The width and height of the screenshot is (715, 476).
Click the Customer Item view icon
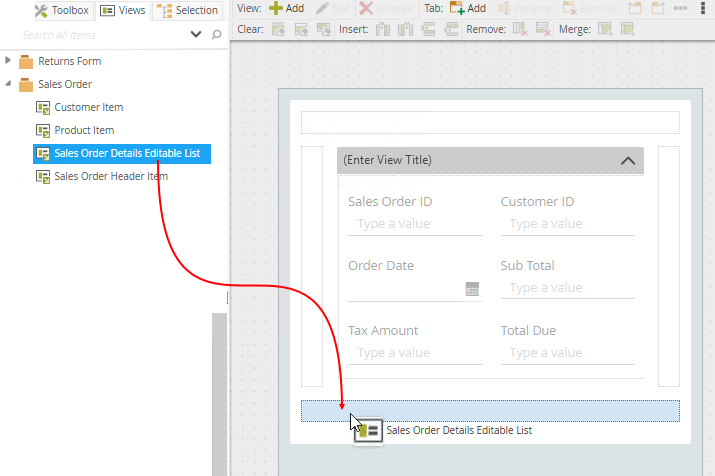click(x=43, y=108)
